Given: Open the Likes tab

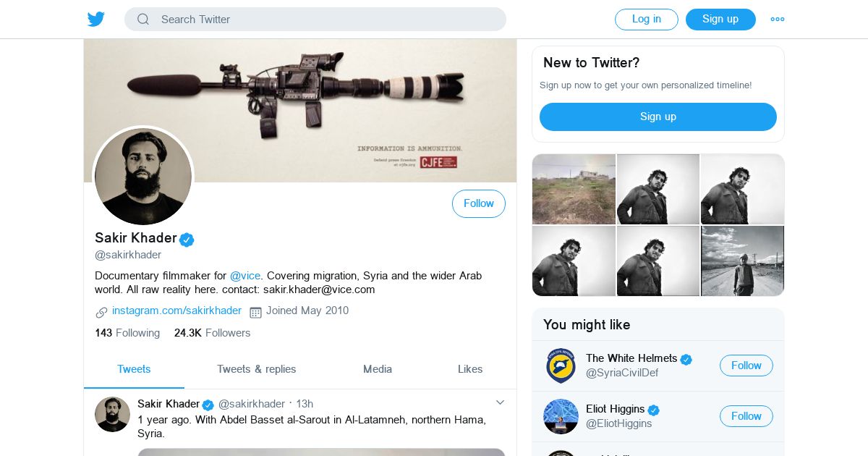Looking at the screenshot, I should (470, 369).
